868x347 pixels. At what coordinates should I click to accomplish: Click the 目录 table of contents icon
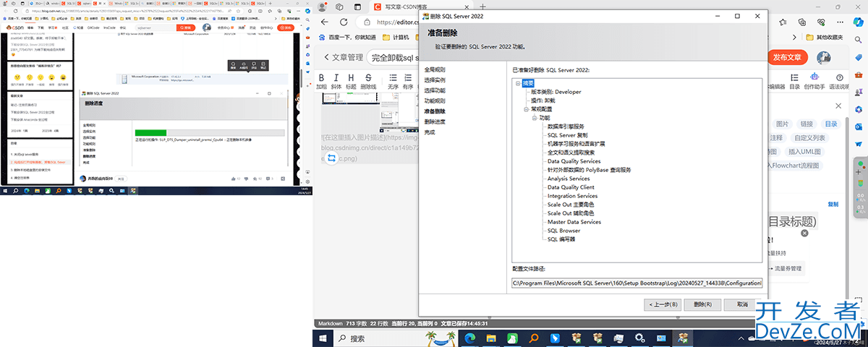click(x=795, y=81)
